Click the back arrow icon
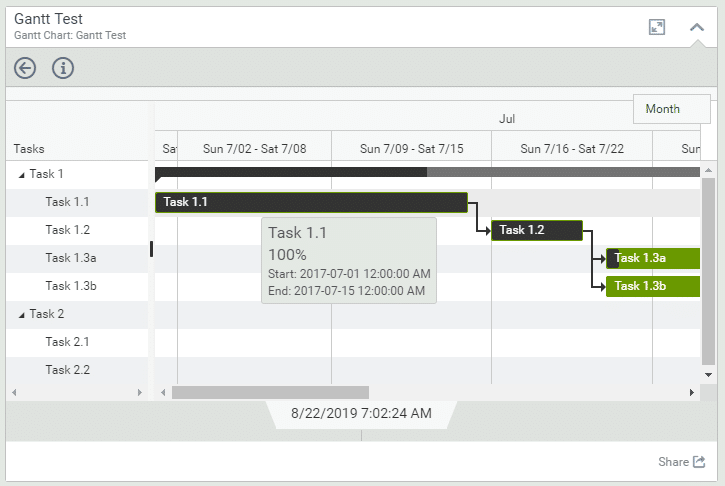Screen dimensions: 725x486 click(25, 68)
